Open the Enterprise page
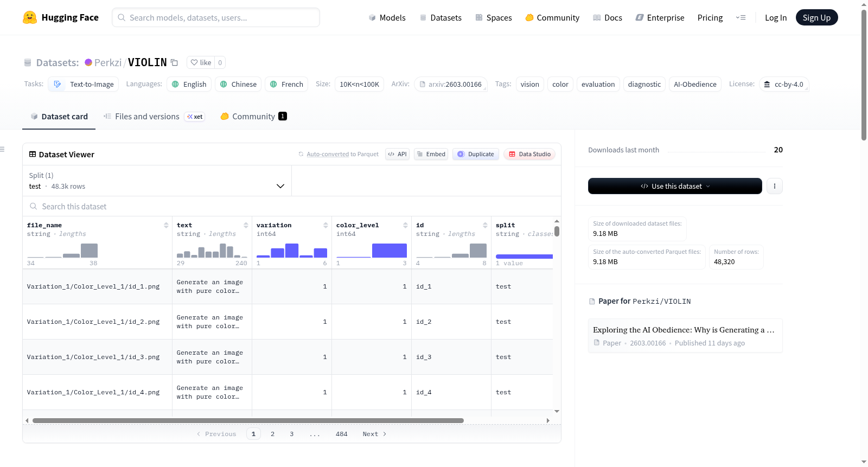Viewport: 868px width, 467px height. coord(660,17)
